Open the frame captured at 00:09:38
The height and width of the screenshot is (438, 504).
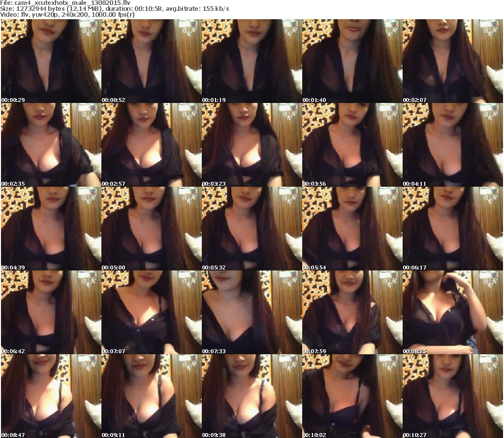click(252, 396)
